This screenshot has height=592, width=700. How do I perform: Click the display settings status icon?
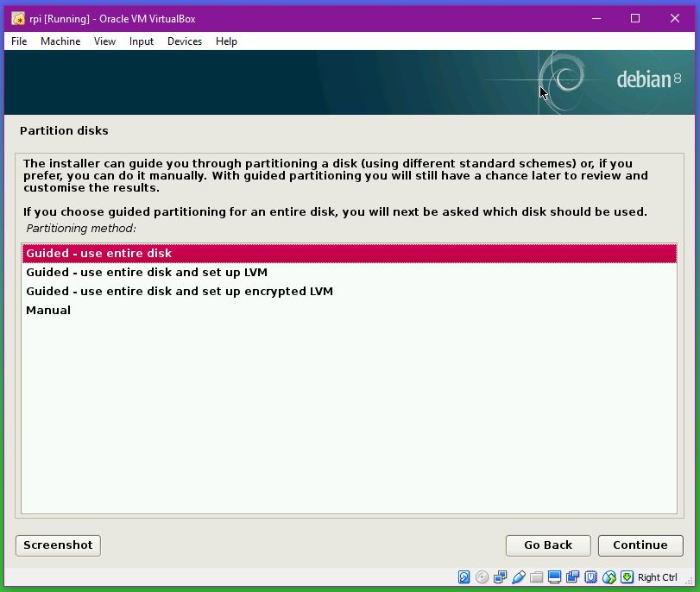[x=555, y=577]
